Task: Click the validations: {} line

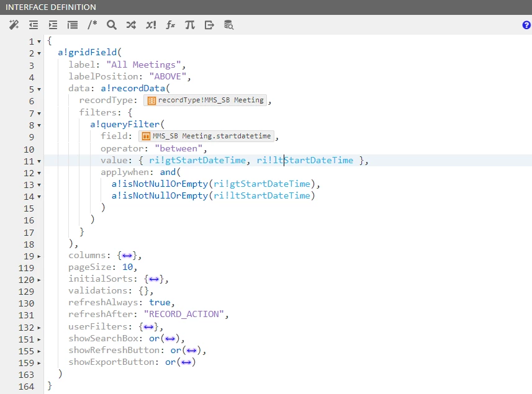Action: pyautogui.click(x=110, y=291)
